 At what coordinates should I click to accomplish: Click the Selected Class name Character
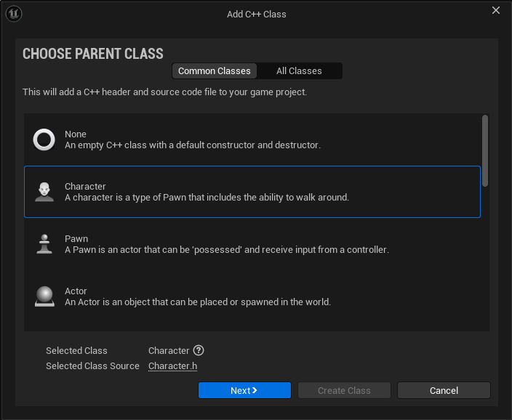169,351
